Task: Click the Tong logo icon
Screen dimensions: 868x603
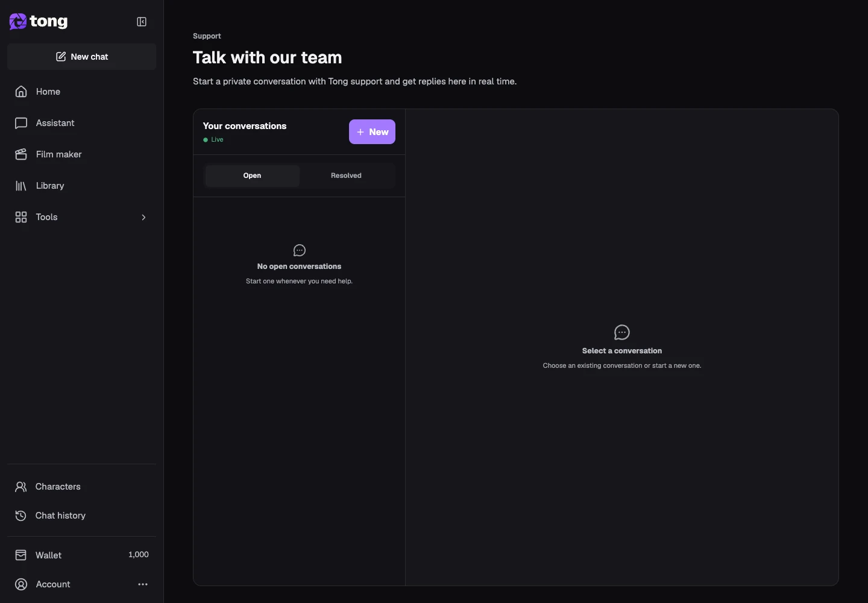Action: pos(17,22)
